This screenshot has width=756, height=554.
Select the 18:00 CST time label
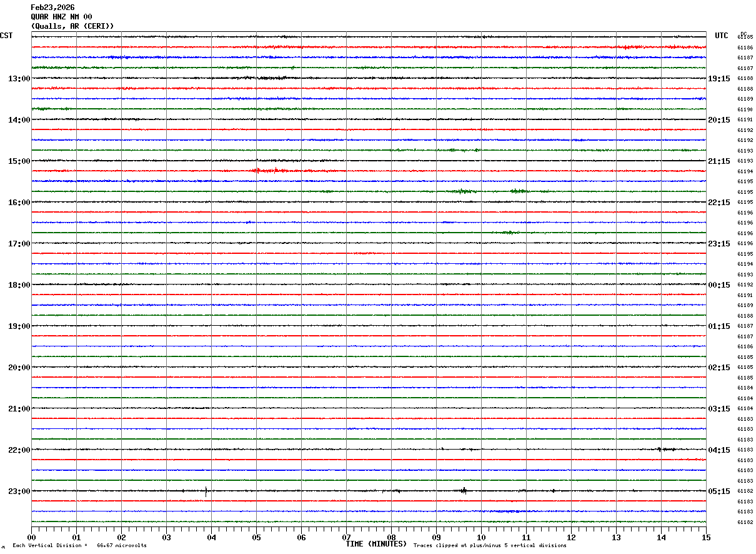pos(19,285)
